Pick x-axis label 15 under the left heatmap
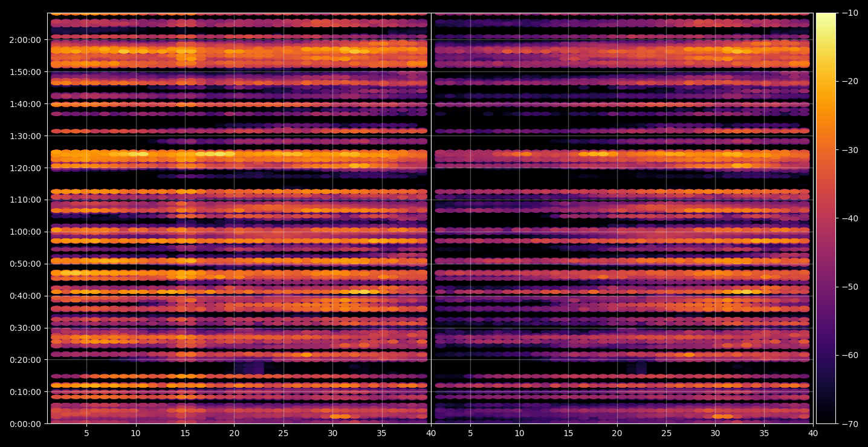 (185, 433)
